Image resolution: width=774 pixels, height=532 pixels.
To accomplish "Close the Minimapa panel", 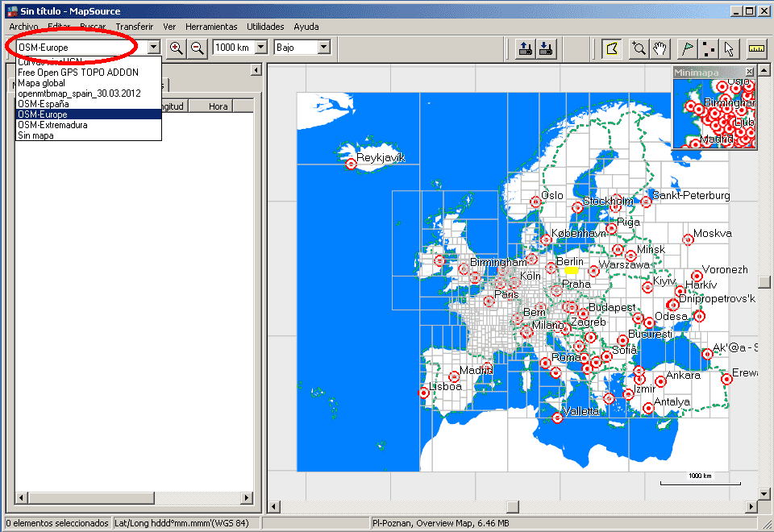I will pos(749,72).
